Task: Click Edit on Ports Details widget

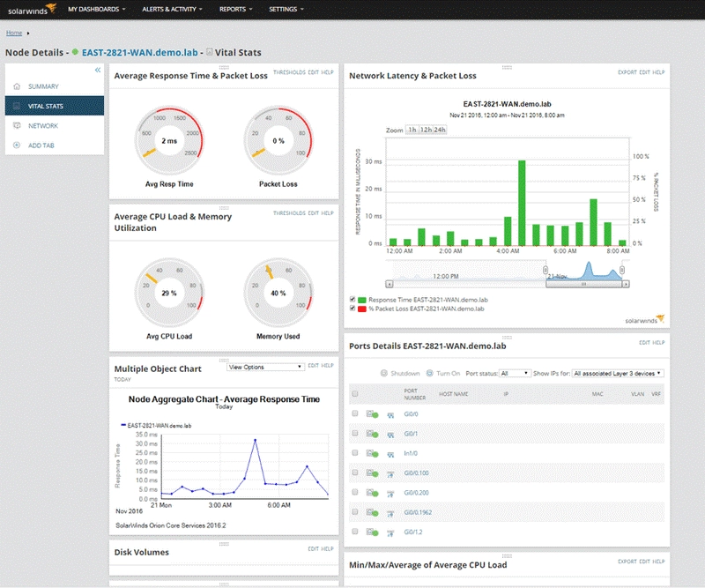Action: coord(644,342)
